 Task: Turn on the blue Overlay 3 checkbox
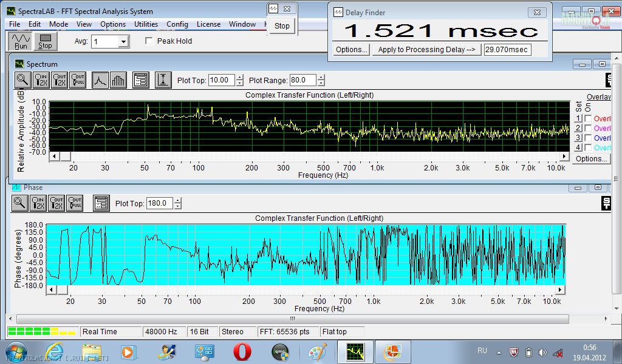[588, 138]
